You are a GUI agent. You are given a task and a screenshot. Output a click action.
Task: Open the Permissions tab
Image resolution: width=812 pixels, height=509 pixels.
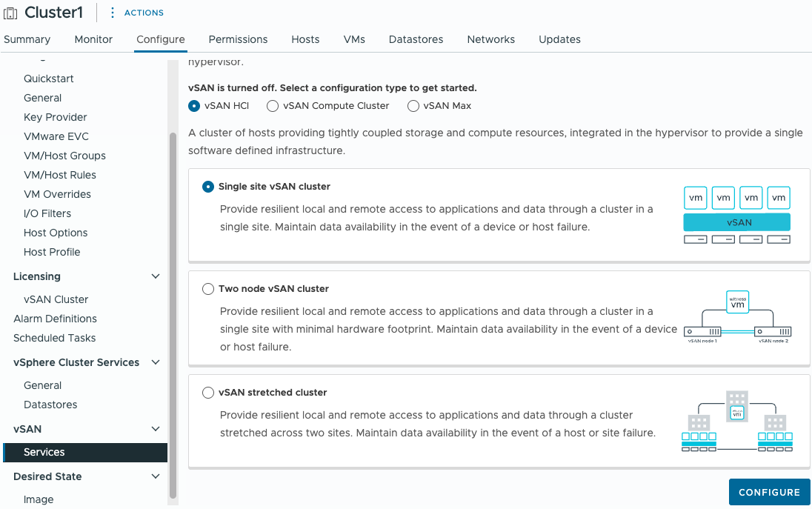pos(239,39)
